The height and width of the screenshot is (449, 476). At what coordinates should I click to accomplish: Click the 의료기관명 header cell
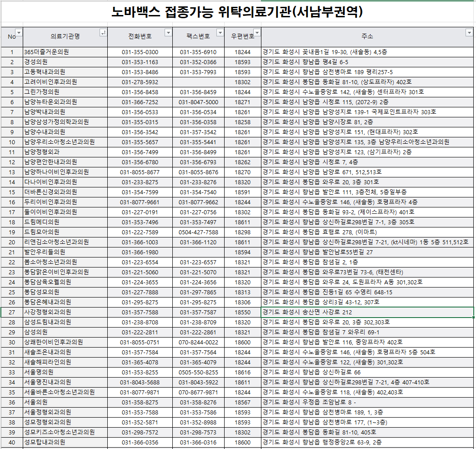pos(65,37)
